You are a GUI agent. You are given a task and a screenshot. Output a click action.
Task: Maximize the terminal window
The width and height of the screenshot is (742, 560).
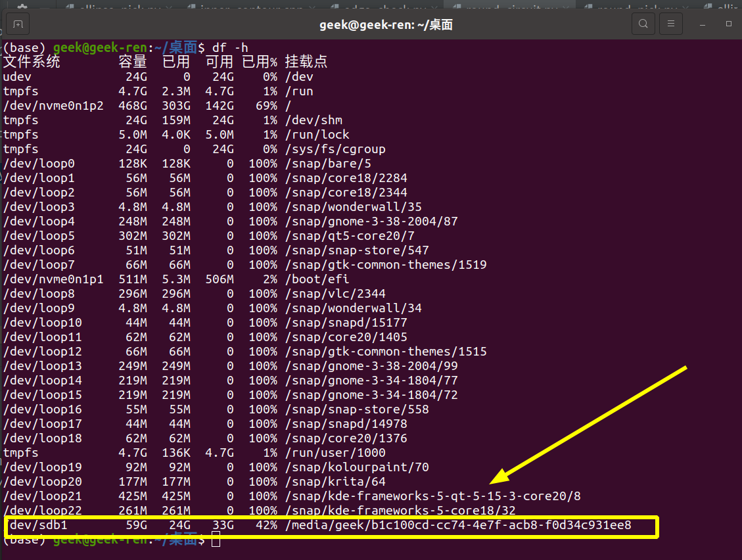[x=729, y=24]
